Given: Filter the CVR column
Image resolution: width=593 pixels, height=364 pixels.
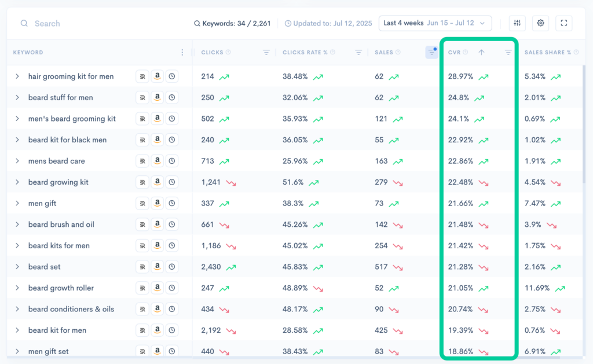Looking at the screenshot, I should point(508,52).
